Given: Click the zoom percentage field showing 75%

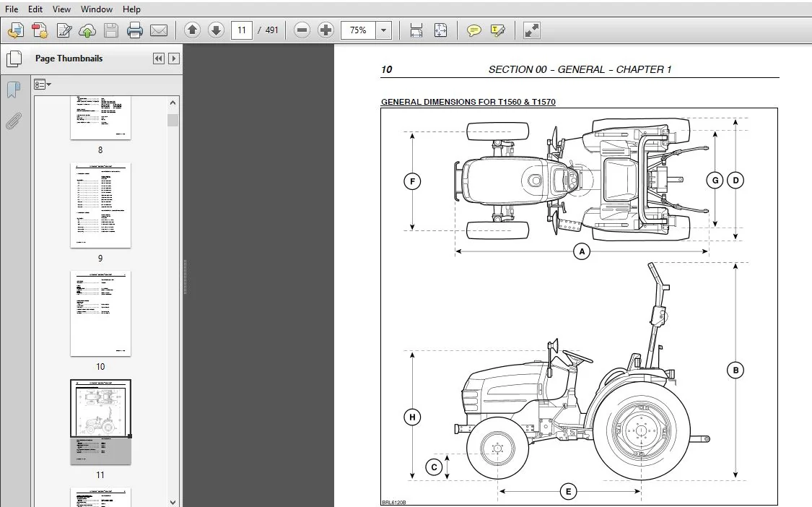Looking at the screenshot, I should [x=358, y=30].
